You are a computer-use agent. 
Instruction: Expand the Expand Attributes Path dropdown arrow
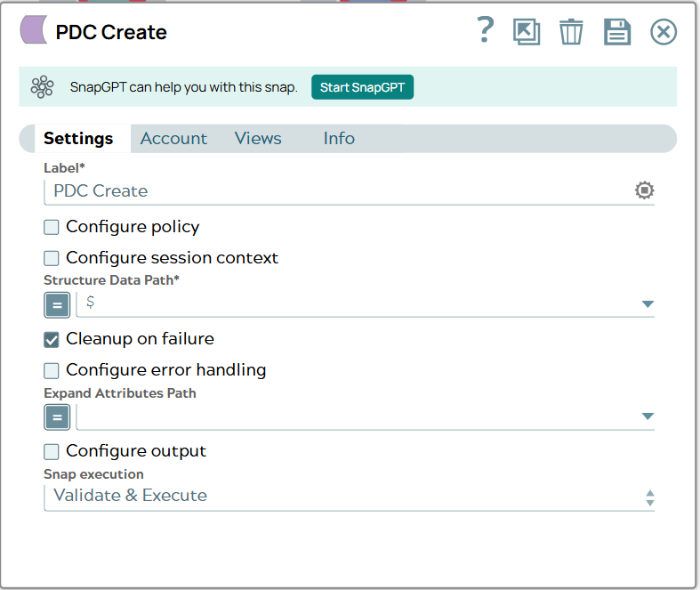point(648,416)
